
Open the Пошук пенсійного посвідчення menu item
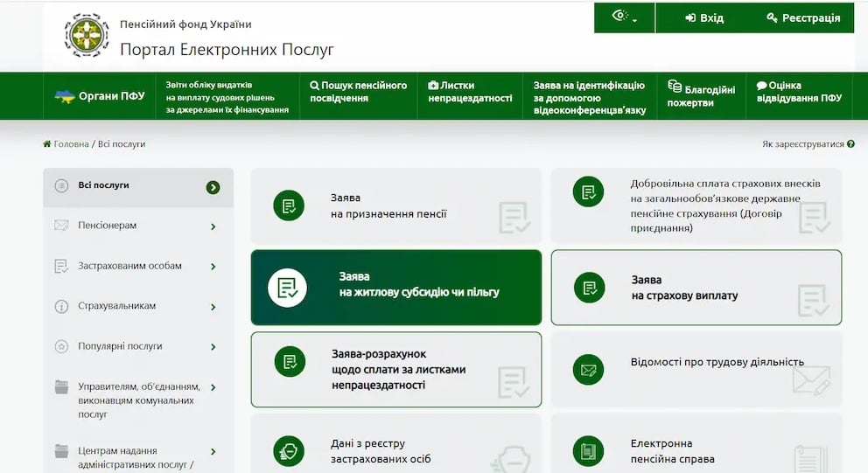[359, 92]
